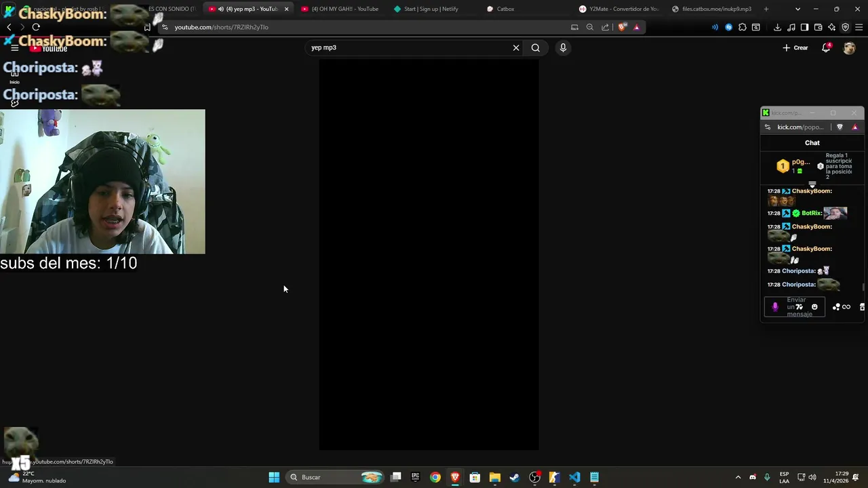Open the browser downloads arrow icon
868x488 pixels.
777,27
